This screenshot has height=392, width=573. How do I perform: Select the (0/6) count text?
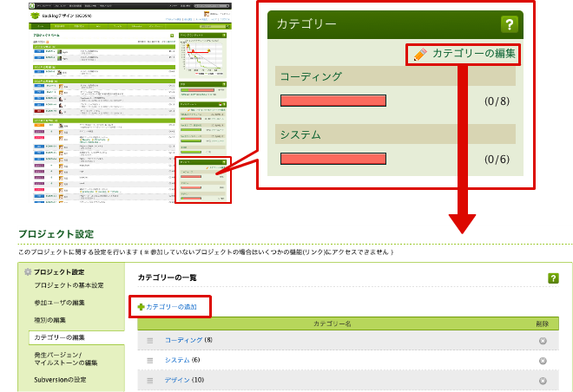(497, 159)
